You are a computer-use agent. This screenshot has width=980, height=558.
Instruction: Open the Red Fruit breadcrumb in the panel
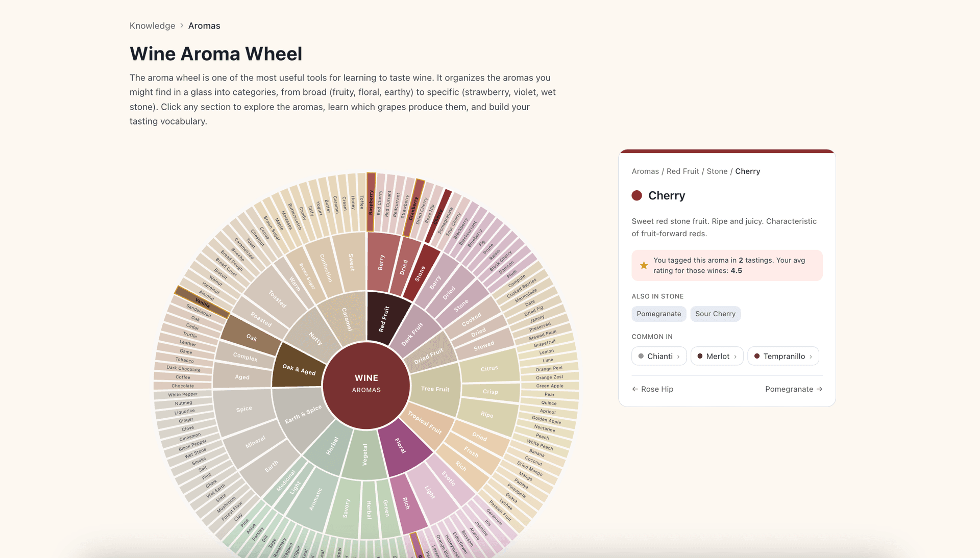682,171
